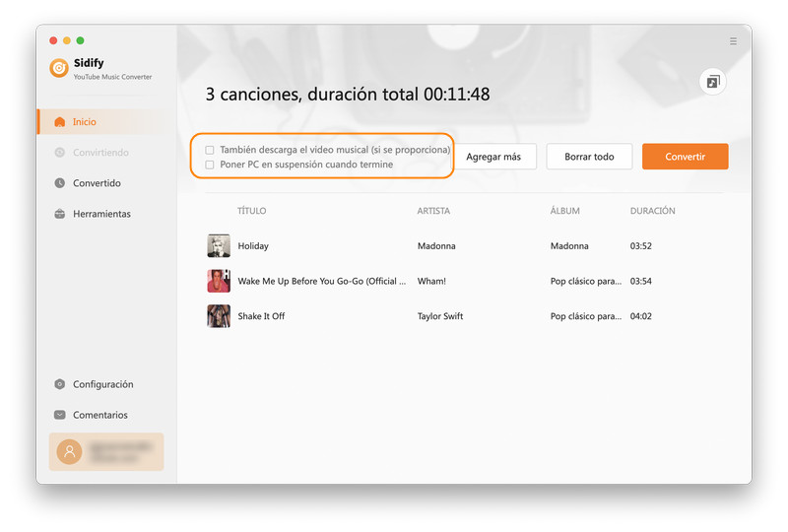Select the Shake It Off title
This screenshot has height=532, width=788.
261,316
